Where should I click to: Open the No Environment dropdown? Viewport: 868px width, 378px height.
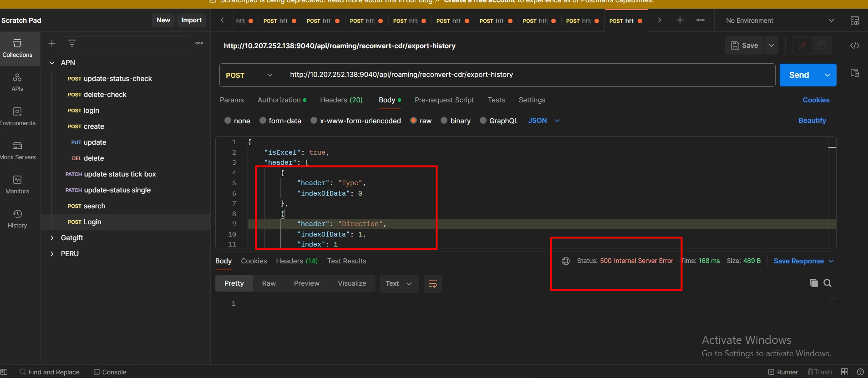click(779, 20)
